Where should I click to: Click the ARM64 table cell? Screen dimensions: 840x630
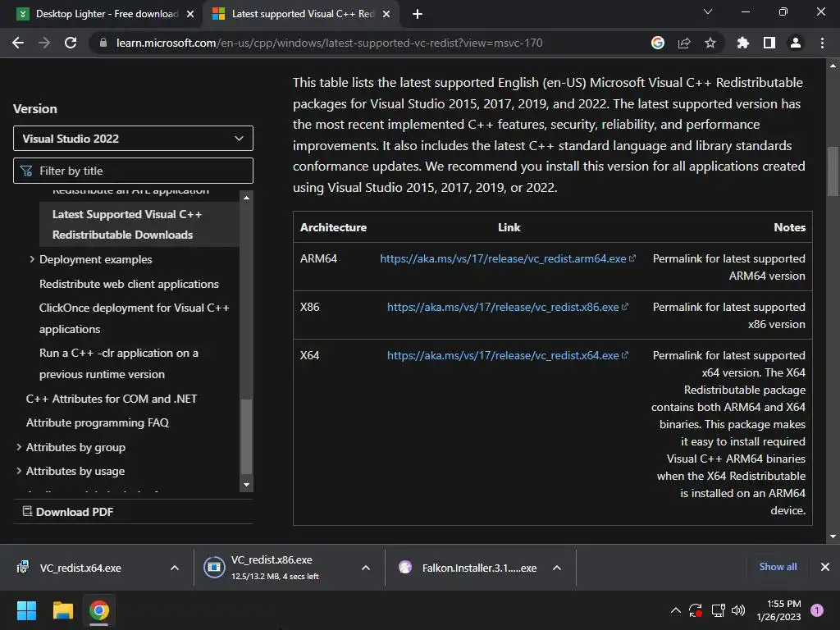coord(319,258)
